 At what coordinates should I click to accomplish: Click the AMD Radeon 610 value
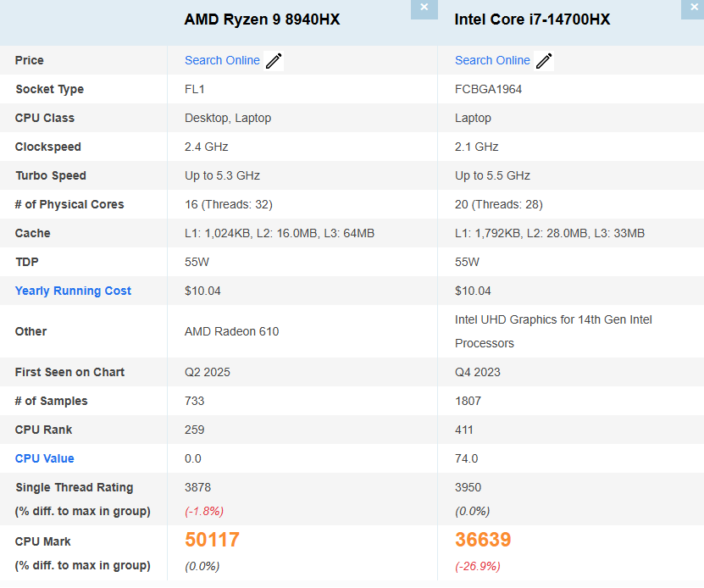[231, 331]
